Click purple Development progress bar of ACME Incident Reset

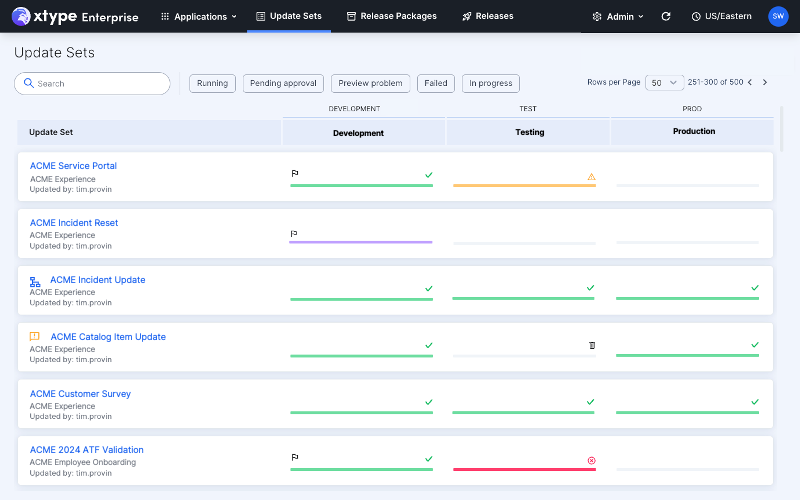coord(361,242)
